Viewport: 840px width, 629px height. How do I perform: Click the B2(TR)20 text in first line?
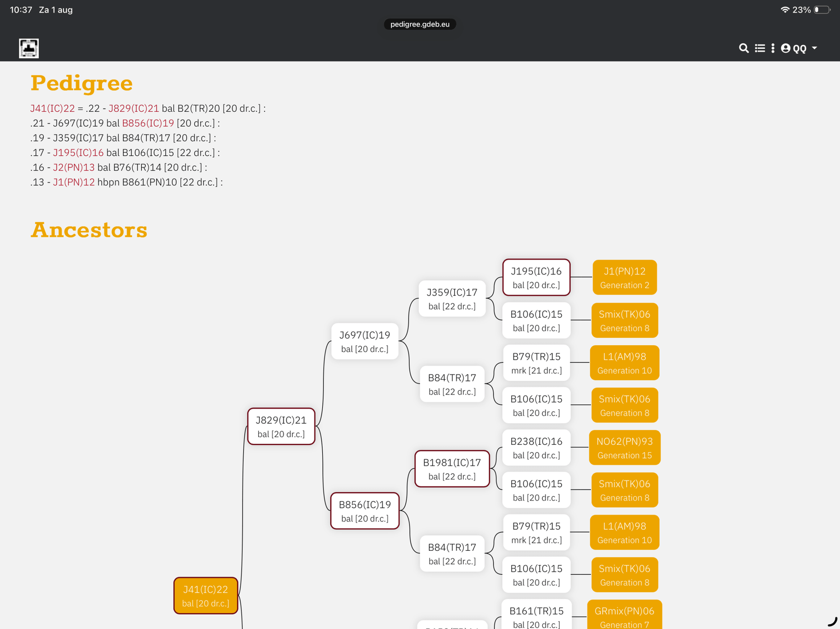pos(198,109)
